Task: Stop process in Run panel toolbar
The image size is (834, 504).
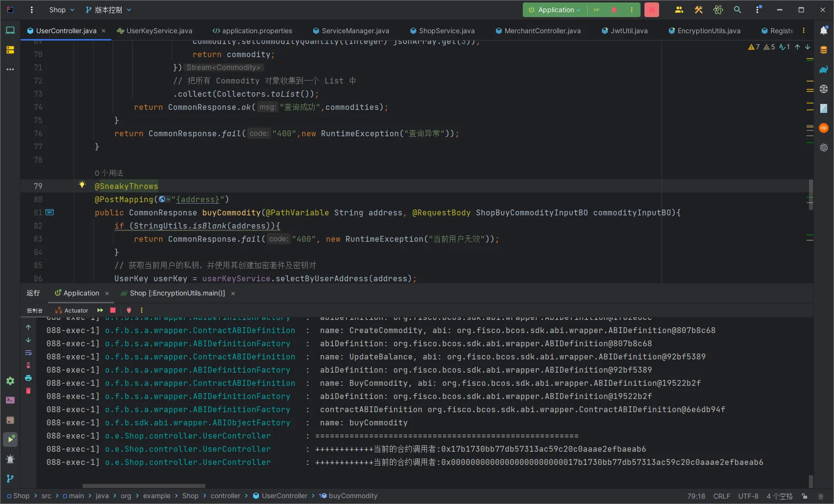Action: click(113, 310)
